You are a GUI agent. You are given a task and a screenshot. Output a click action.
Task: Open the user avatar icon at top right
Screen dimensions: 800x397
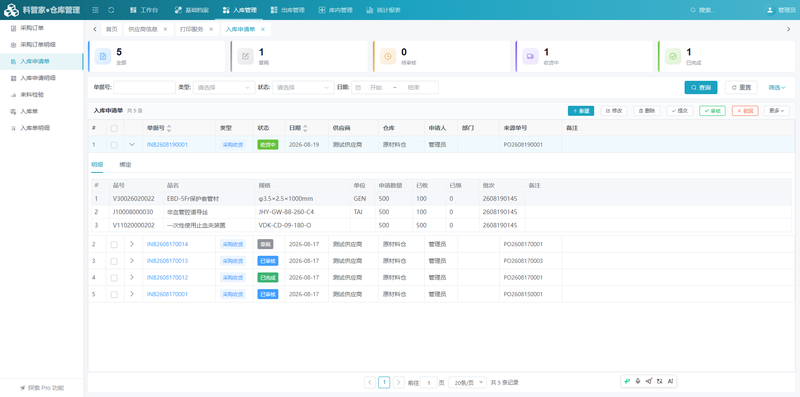pos(769,10)
